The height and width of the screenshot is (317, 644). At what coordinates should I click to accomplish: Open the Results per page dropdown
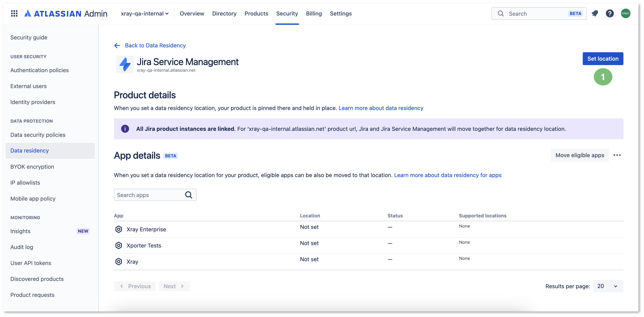[x=608, y=286]
